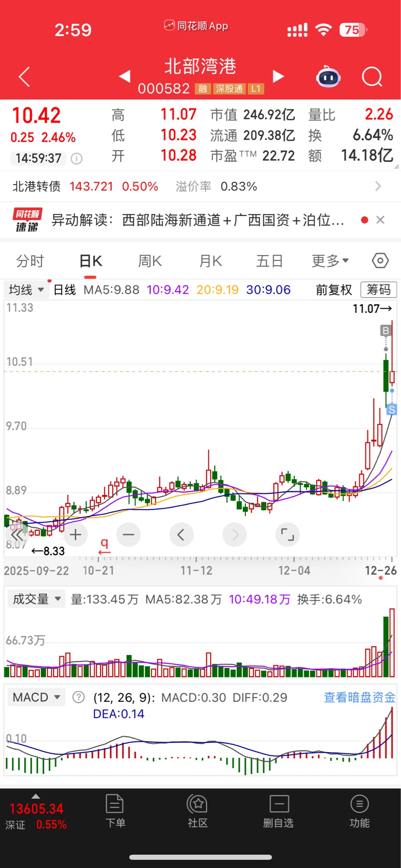The image size is (401, 868).
Task: Dismiss the 异动解读 news banner
Action: pyautogui.click(x=380, y=220)
